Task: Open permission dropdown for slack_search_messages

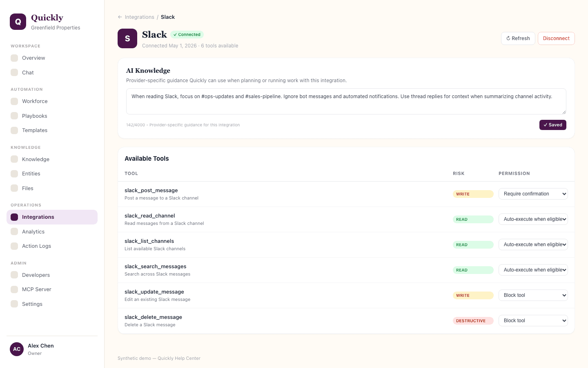Action: tap(533, 270)
